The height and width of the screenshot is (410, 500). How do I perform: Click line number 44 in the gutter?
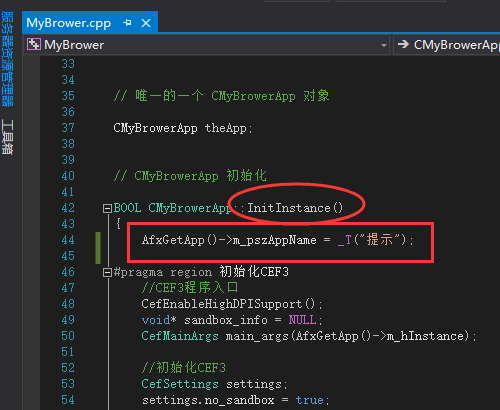68,240
